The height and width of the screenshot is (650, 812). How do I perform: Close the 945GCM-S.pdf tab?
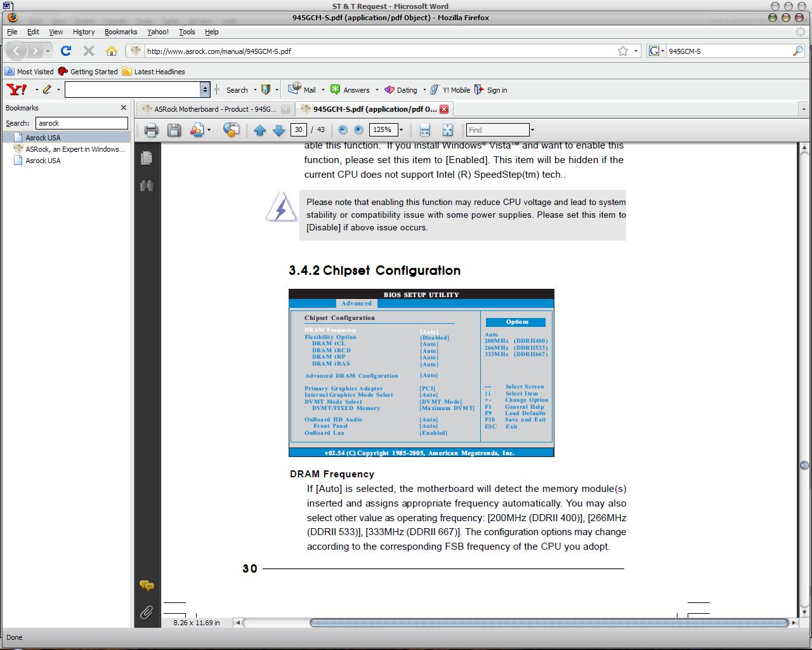pos(444,109)
